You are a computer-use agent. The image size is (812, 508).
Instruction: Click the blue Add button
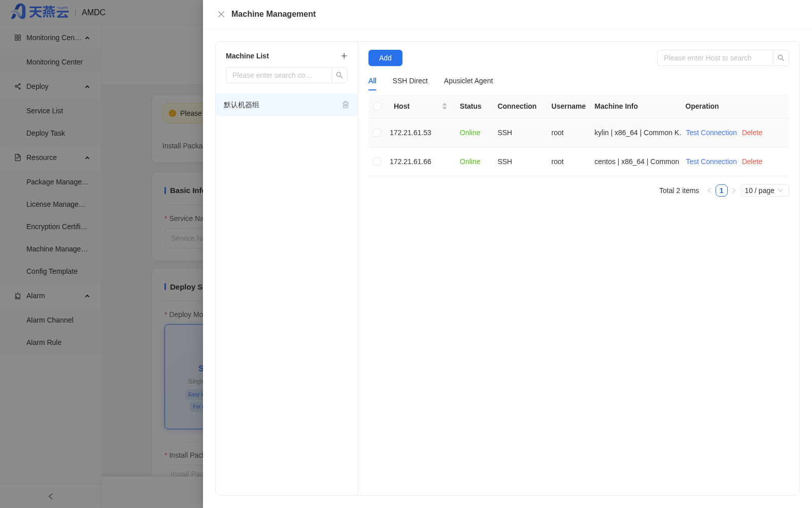(x=385, y=58)
